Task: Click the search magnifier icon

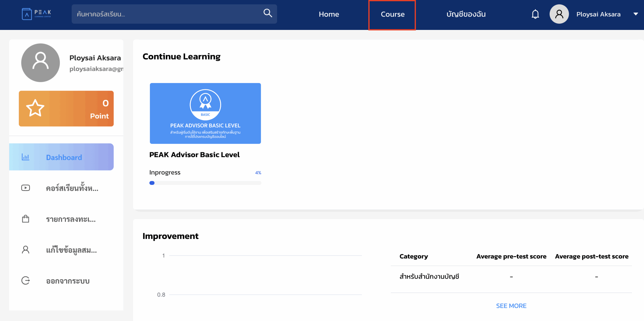Action: pyautogui.click(x=267, y=13)
